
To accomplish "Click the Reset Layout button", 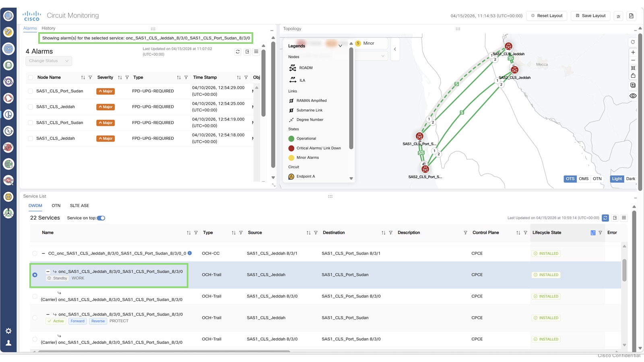I will 546,15.
